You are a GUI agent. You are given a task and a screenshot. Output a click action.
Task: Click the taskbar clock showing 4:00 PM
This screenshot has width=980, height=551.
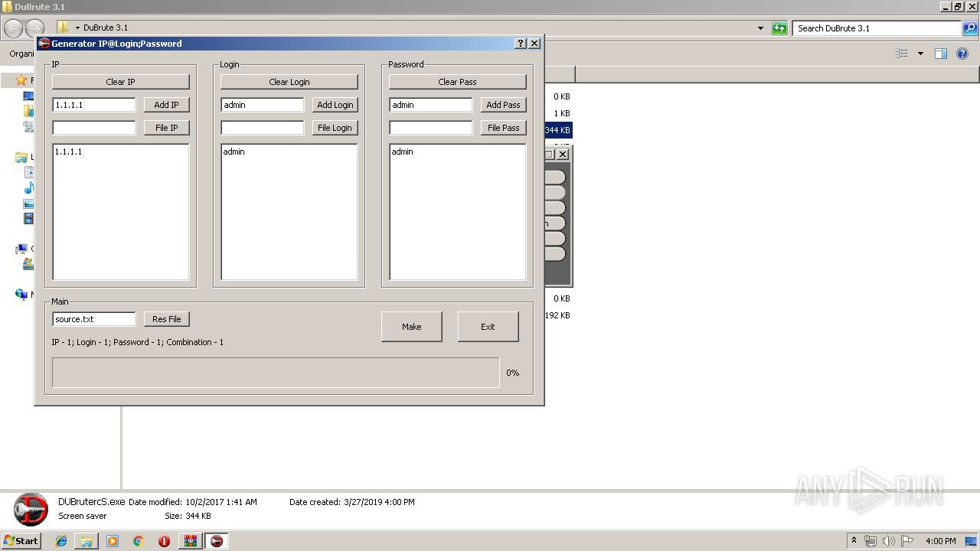pyautogui.click(x=940, y=541)
